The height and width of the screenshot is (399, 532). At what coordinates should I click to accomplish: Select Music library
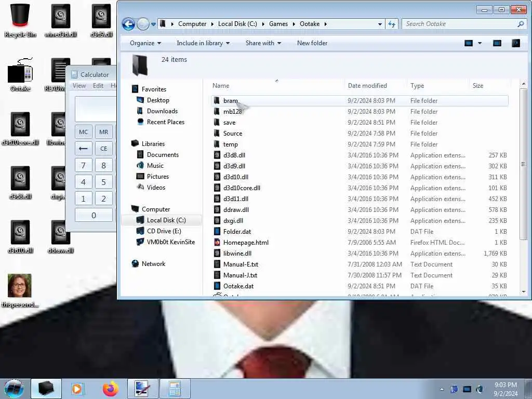point(155,166)
